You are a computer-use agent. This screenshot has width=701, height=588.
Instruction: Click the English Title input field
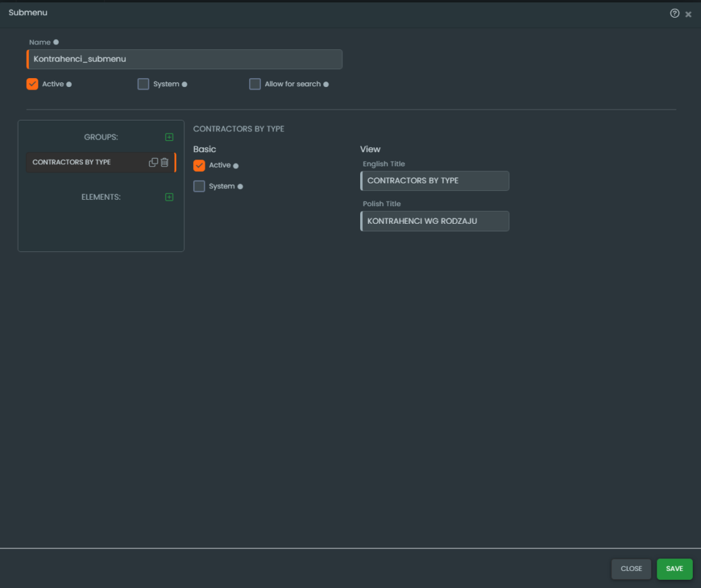(435, 181)
